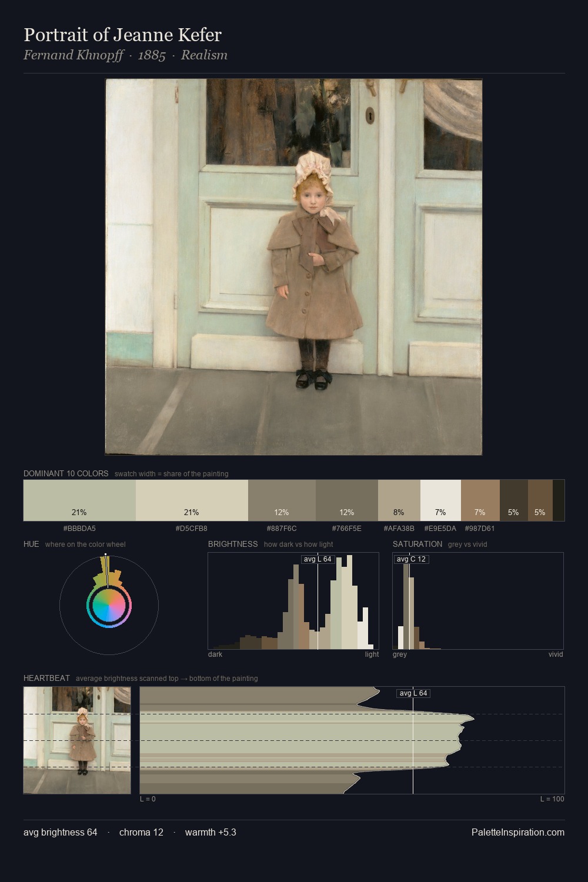Click the 'grey' axis label
This screenshot has width=588, height=882.
tap(400, 654)
